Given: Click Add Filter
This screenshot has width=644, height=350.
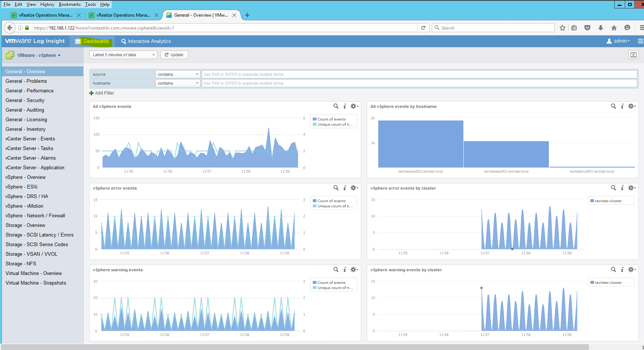Looking at the screenshot, I should 102,93.
